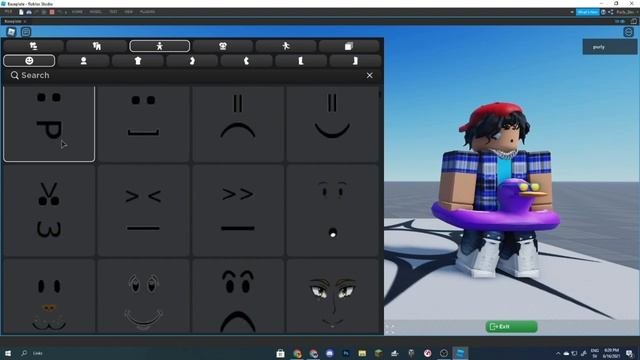
Task: Select purly in the player list
Action: [609, 47]
